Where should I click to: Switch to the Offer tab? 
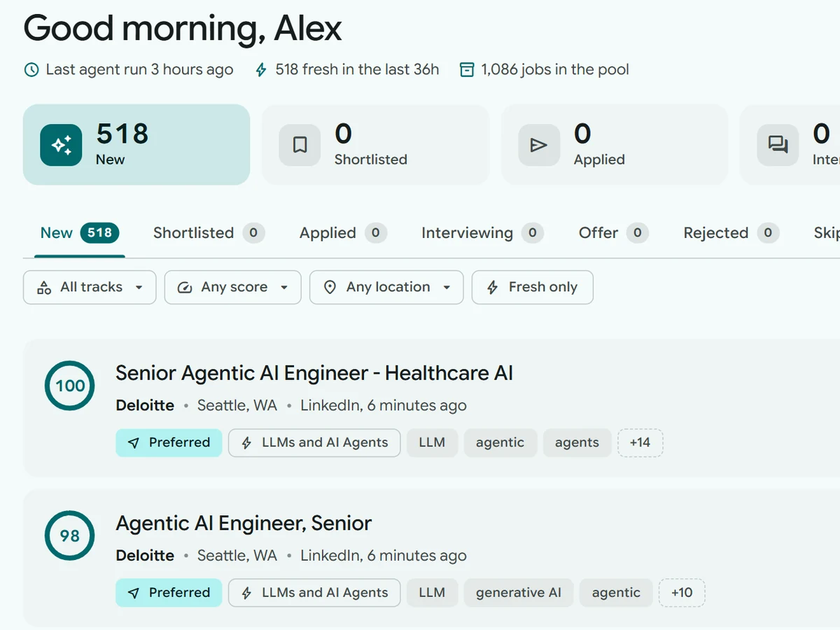614,233
